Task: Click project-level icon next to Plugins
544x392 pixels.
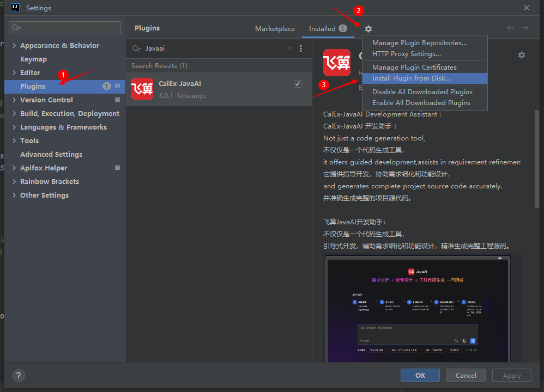Action: tap(118, 86)
